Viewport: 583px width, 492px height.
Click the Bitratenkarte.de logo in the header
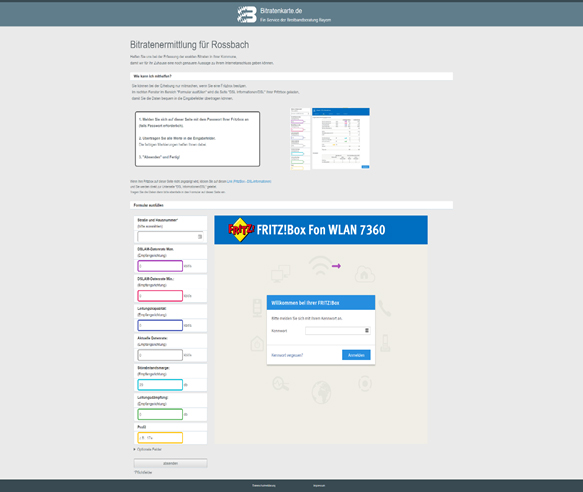[x=247, y=15]
